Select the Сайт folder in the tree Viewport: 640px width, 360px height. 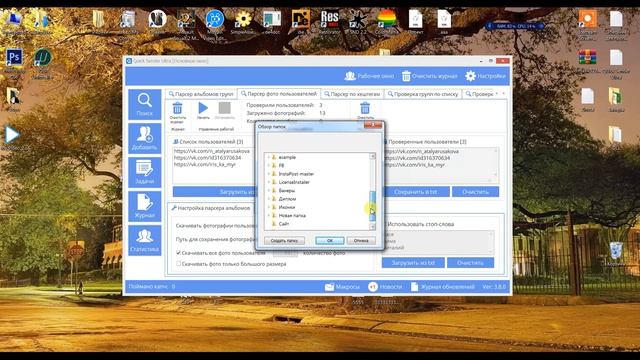click(x=284, y=224)
